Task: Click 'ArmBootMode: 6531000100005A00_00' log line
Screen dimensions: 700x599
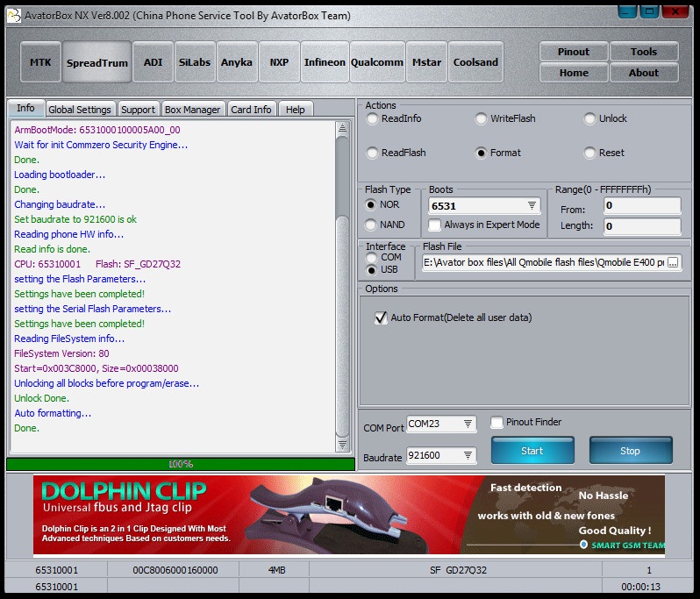Action: 97,130
